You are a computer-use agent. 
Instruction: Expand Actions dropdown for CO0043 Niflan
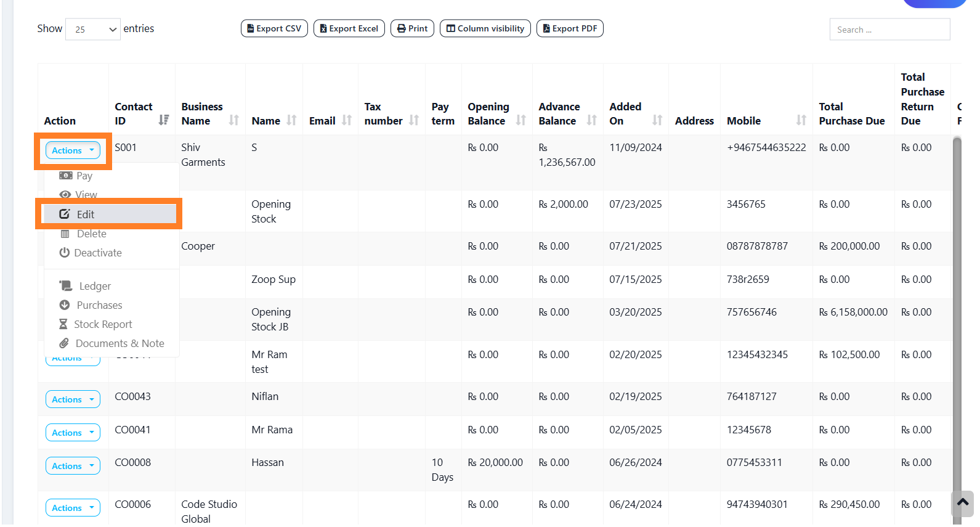[x=73, y=399]
